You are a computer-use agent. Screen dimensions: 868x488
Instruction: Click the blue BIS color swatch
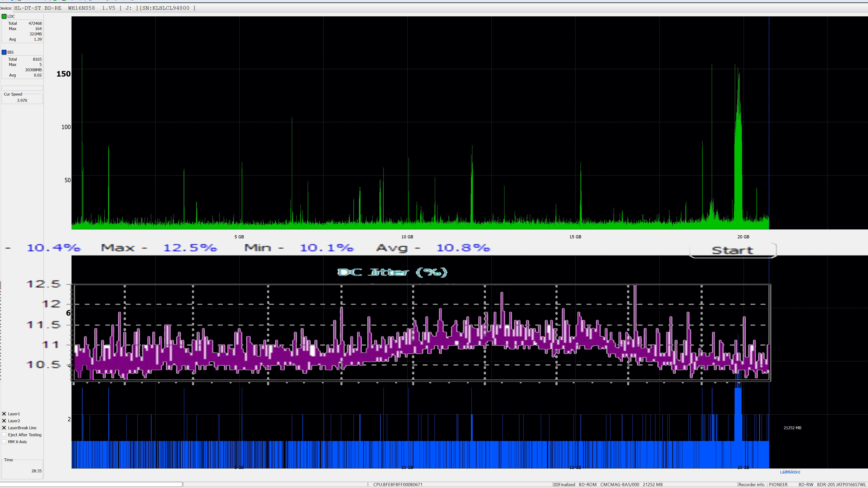pyautogui.click(x=4, y=52)
